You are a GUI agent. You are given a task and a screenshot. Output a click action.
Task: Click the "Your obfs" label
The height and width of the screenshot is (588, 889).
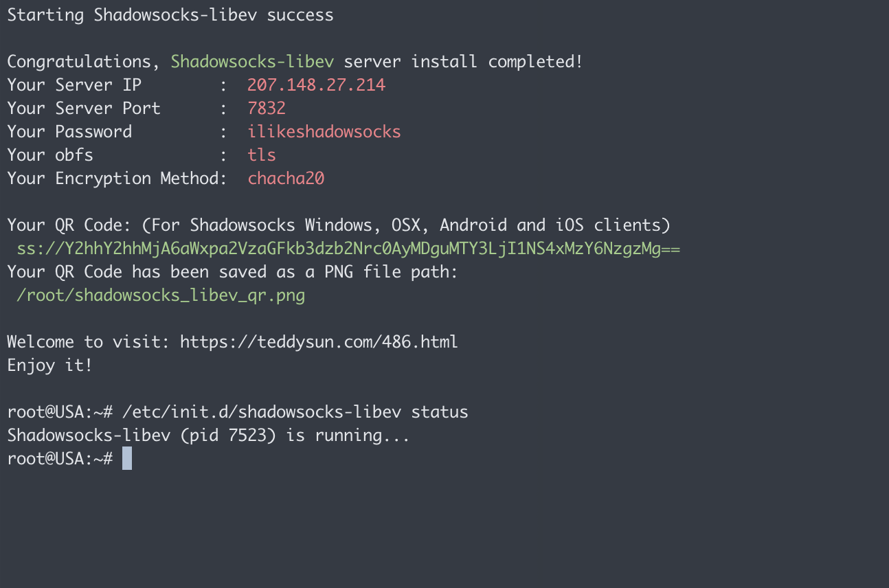(50, 155)
